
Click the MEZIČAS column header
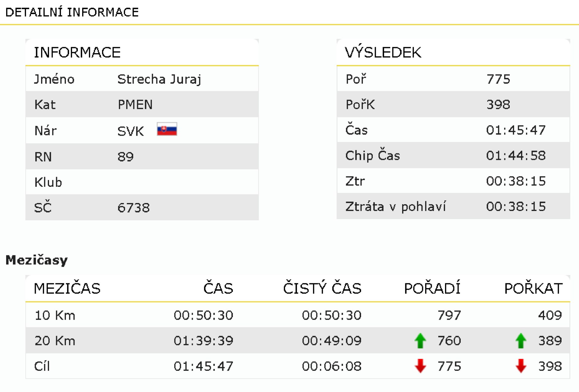67,288
